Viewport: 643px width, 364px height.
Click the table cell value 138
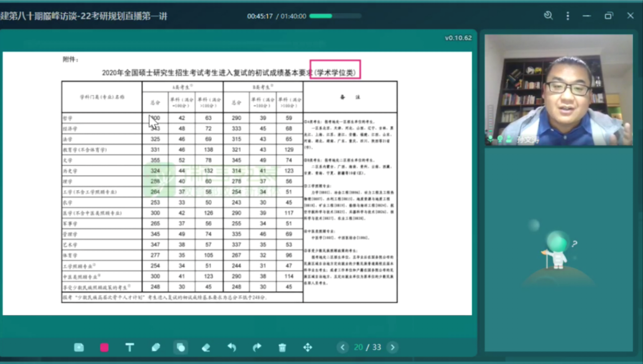pos(208,150)
